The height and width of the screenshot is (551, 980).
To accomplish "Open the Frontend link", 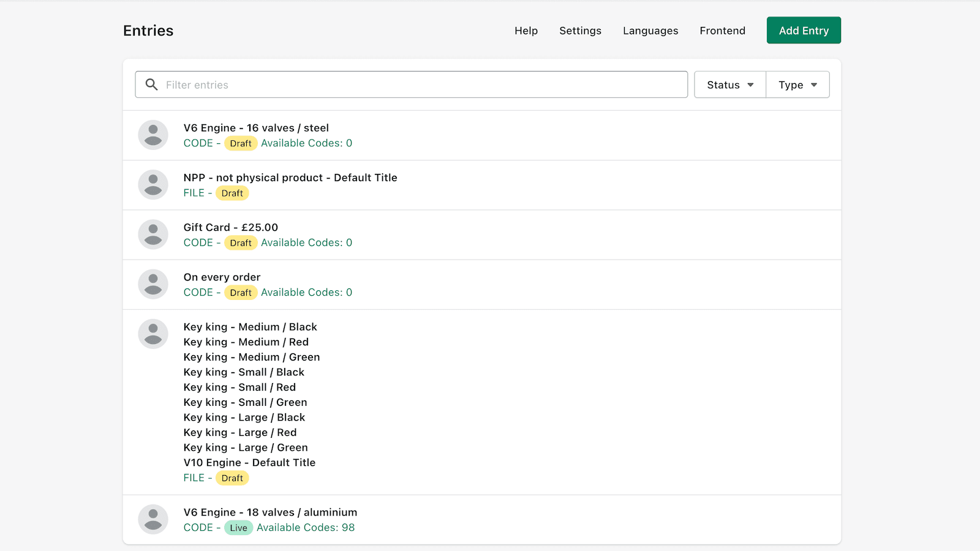I will 722,30.
